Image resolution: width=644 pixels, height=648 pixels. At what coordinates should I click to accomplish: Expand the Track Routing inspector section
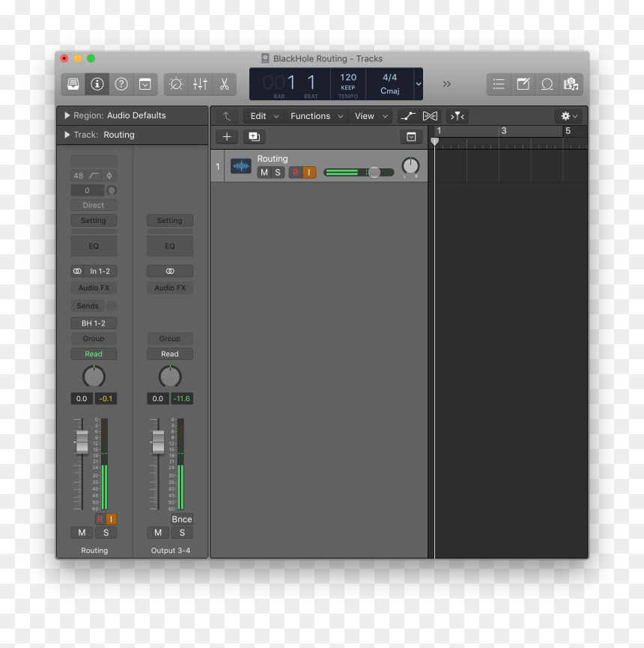pos(67,135)
